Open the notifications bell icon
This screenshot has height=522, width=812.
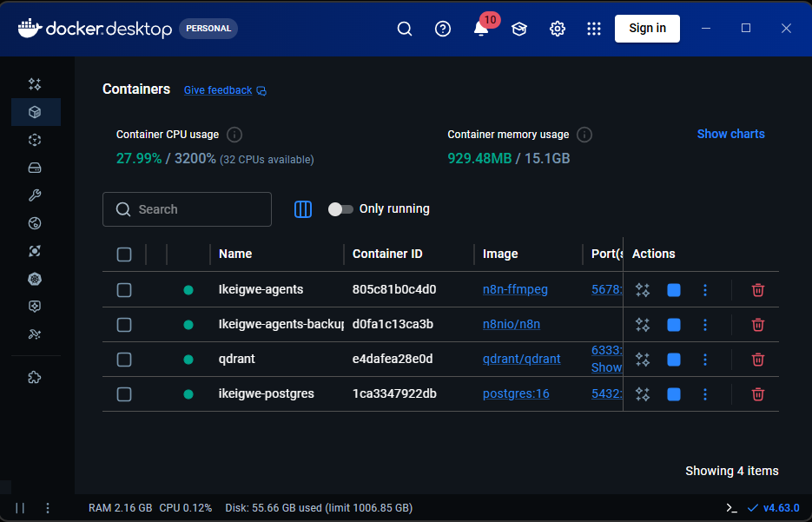click(x=480, y=29)
